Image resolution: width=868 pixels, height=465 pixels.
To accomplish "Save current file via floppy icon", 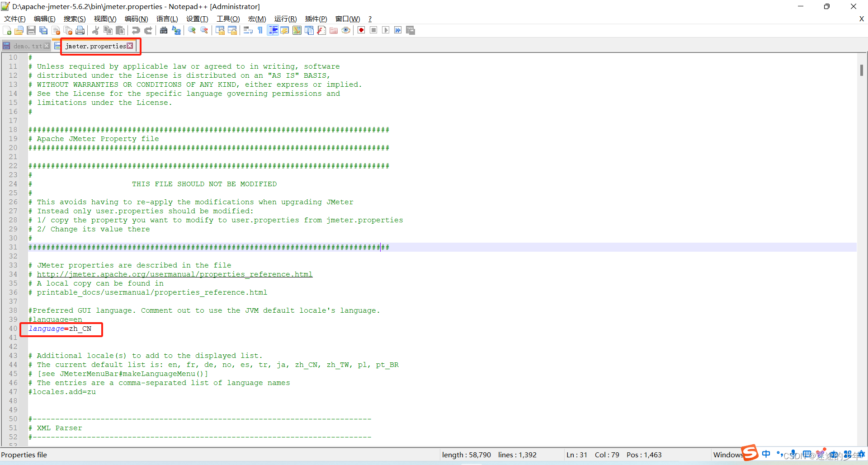I will (x=31, y=30).
